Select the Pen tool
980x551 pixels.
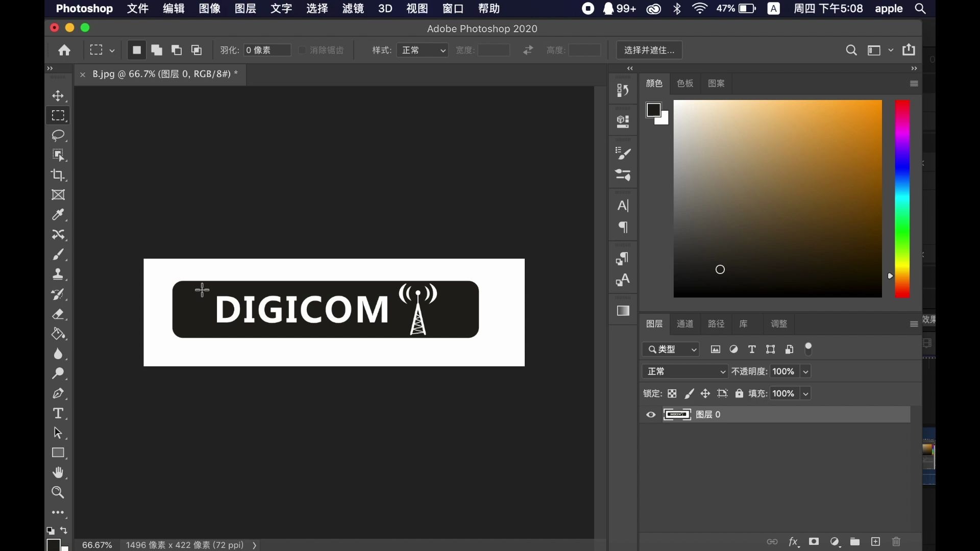[x=58, y=393]
